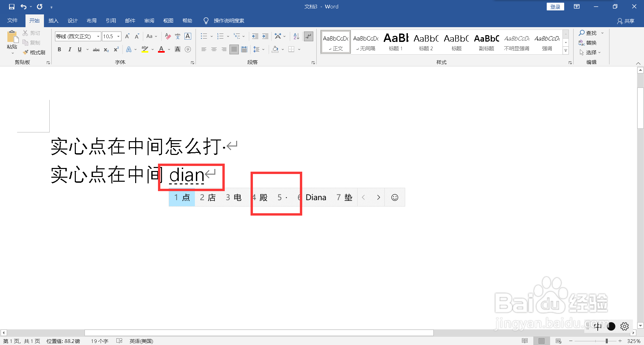
Task: Click the Tell Me search box (操作说明搜索)
Action: pos(229,21)
